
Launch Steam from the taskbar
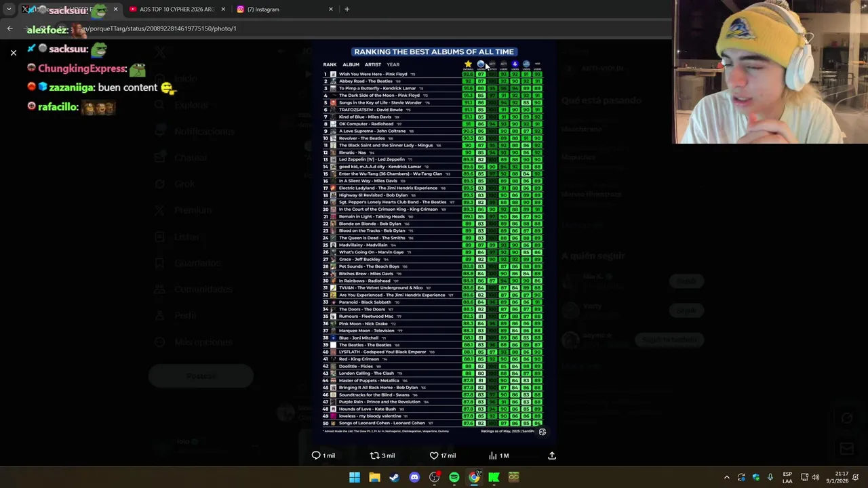pos(394,477)
